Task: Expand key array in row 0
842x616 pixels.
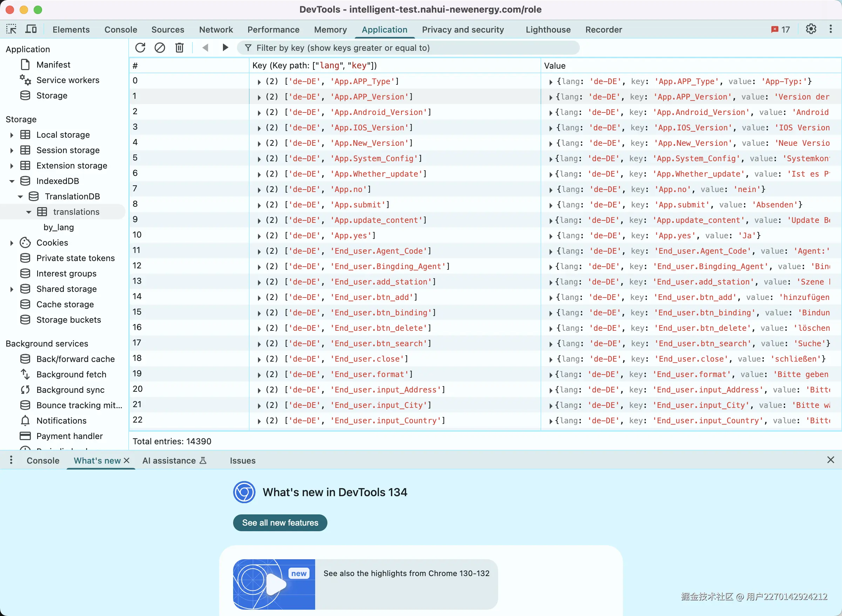Action: (x=259, y=82)
